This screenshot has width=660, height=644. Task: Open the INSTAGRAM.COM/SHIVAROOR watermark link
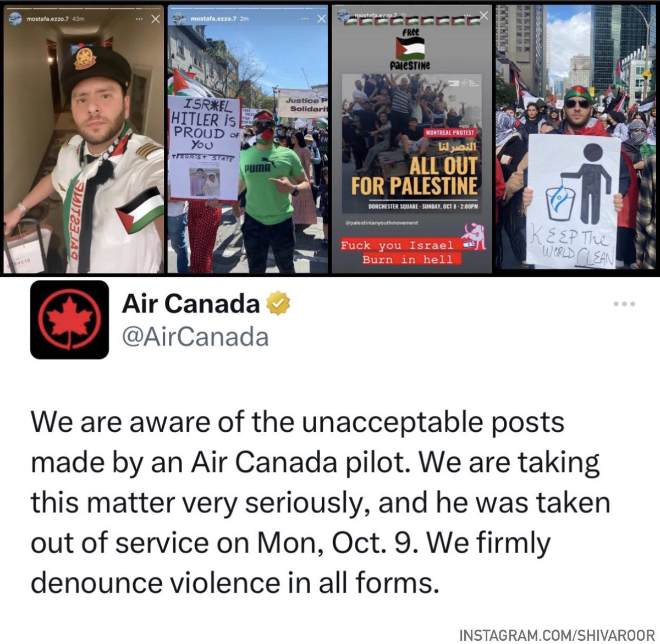557,634
